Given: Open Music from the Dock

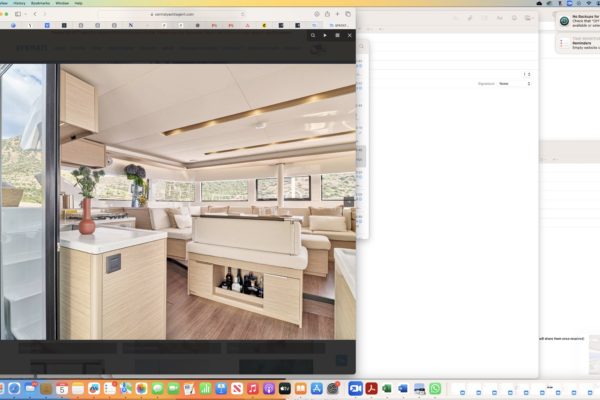Looking at the screenshot, I should pos(253,389).
